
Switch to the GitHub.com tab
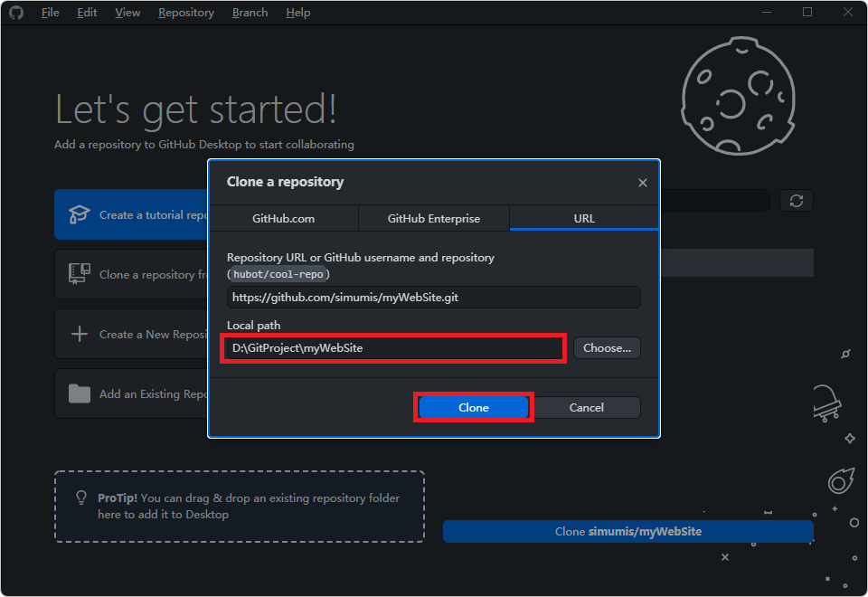click(x=283, y=219)
